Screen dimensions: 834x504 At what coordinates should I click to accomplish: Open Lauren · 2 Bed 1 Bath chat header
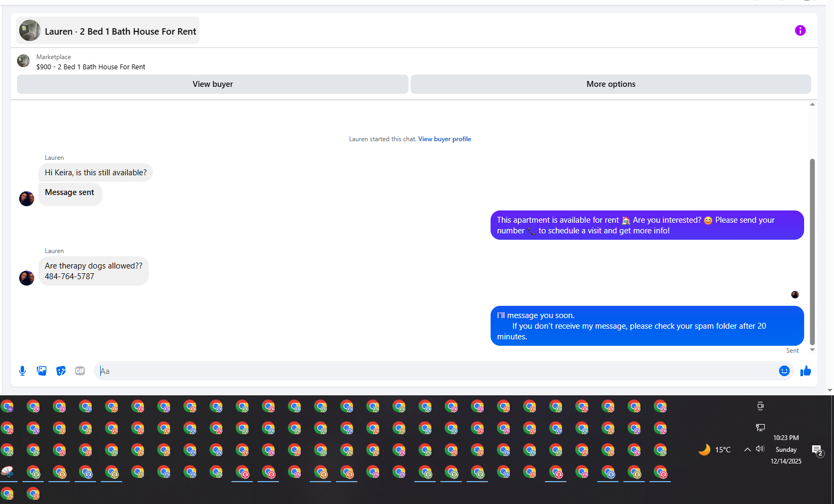point(108,31)
